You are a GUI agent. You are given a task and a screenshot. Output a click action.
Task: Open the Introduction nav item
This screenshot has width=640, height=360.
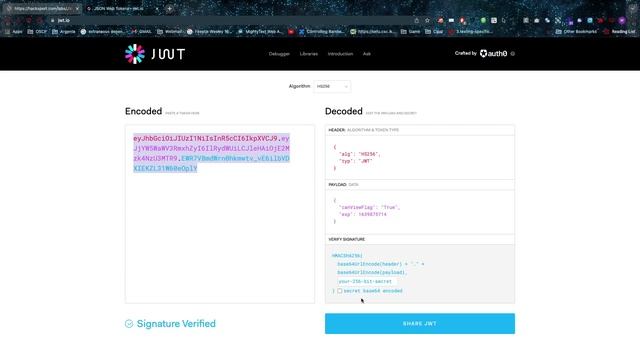tap(340, 54)
